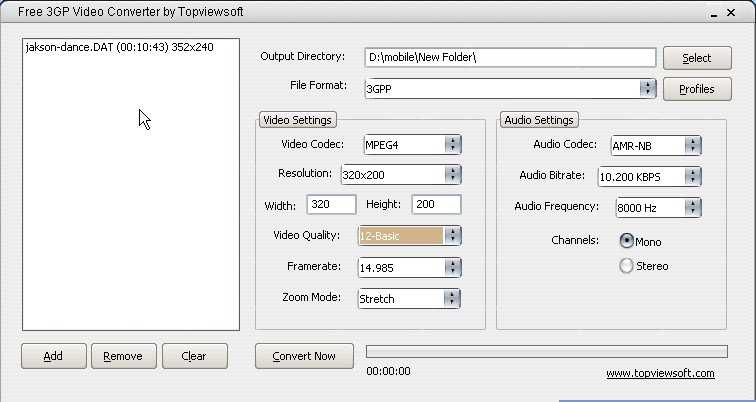Open the Video Quality 12-Basic dropdown
756x402 pixels.
409,236
